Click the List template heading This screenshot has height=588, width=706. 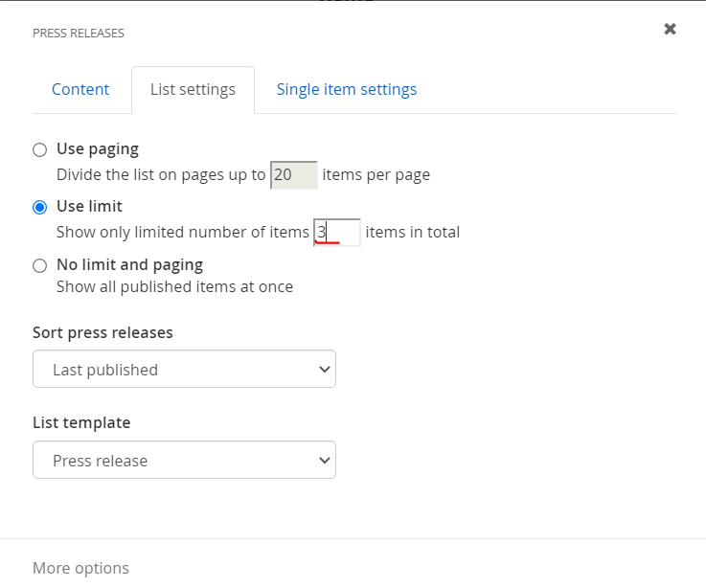tap(81, 422)
